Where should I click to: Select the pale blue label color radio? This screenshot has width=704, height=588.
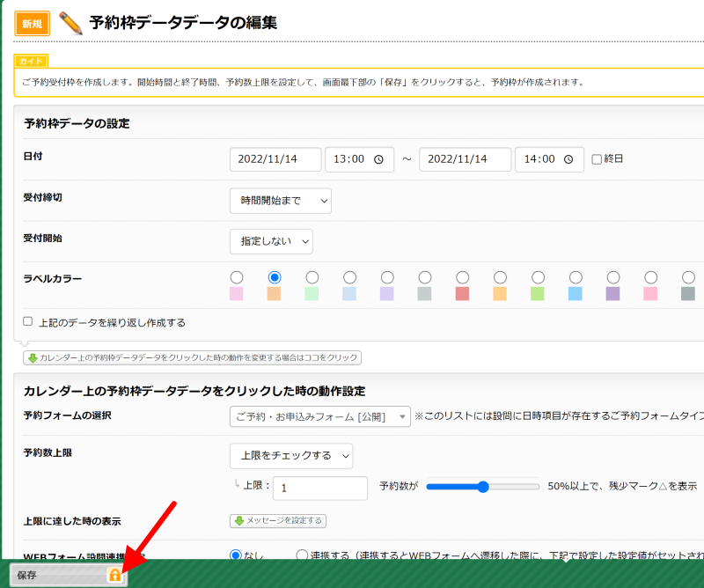click(x=349, y=277)
